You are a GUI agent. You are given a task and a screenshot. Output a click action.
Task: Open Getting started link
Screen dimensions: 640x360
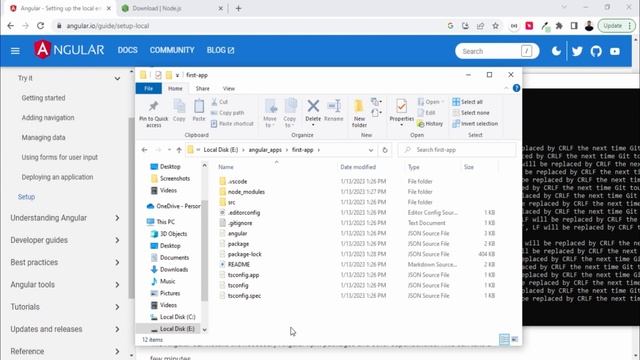[x=43, y=98]
